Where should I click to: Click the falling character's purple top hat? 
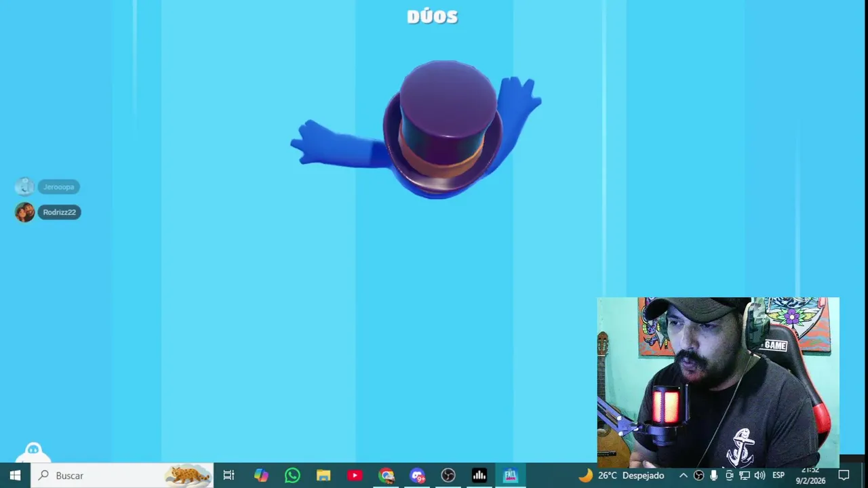444,125
